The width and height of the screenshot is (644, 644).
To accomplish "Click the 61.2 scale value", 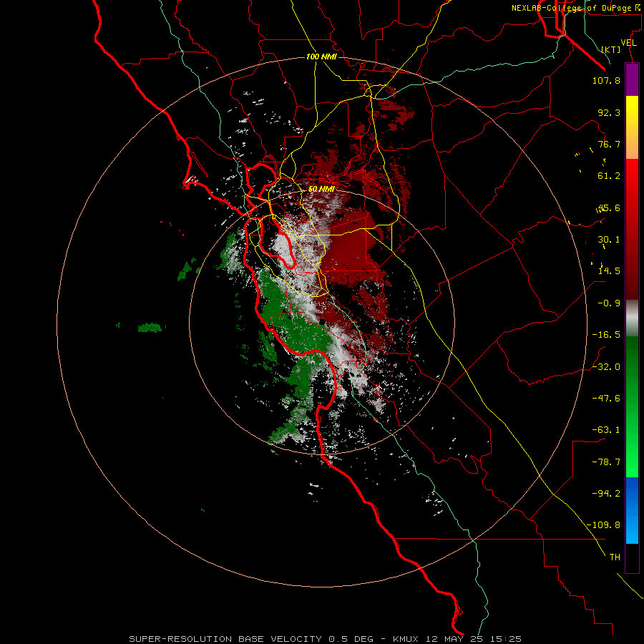I will [609, 176].
